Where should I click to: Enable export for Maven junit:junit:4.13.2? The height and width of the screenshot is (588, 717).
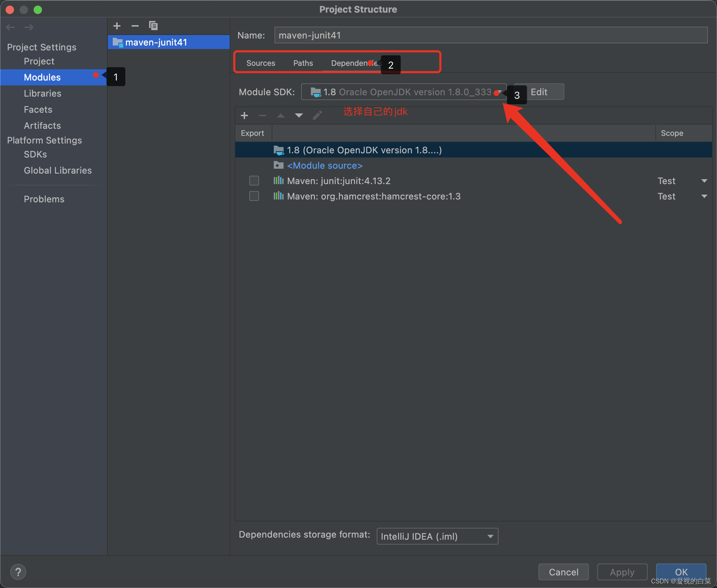click(254, 181)
